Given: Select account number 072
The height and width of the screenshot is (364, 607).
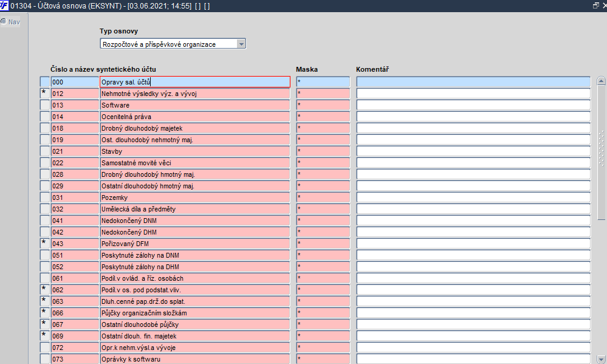Looking at the screenshot, I should (75, 348).
